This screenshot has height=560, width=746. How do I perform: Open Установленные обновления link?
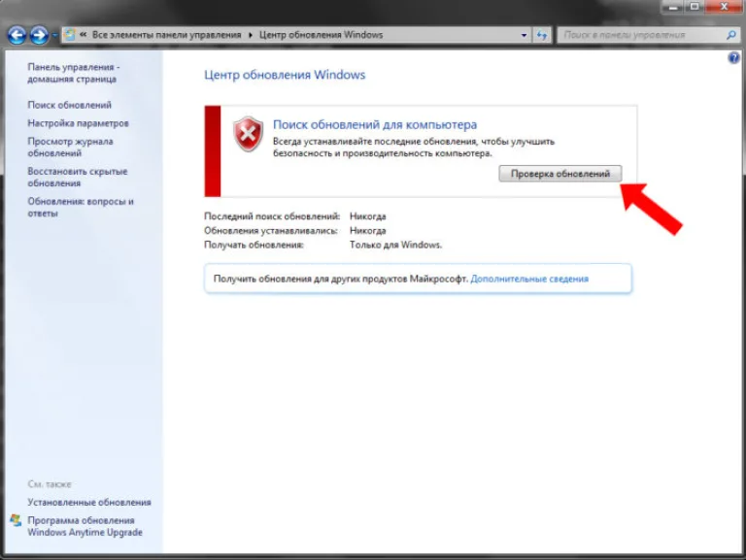point(89,503)
